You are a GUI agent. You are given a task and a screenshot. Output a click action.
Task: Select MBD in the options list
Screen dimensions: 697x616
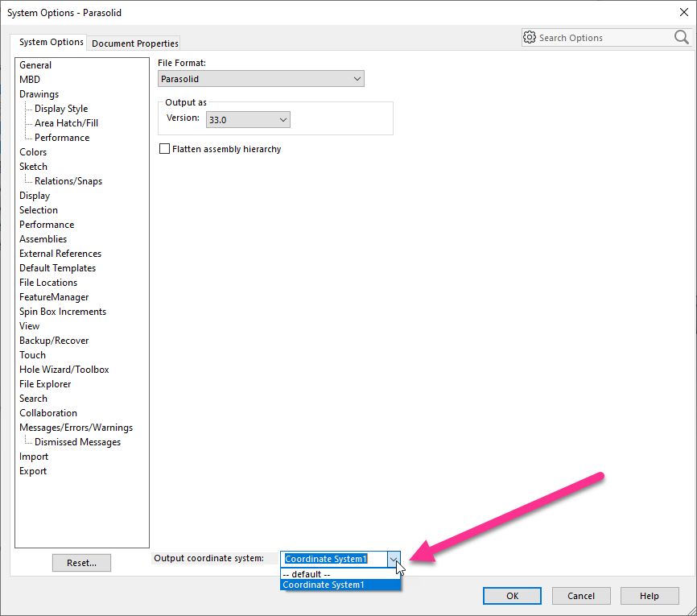click(30, 80)
